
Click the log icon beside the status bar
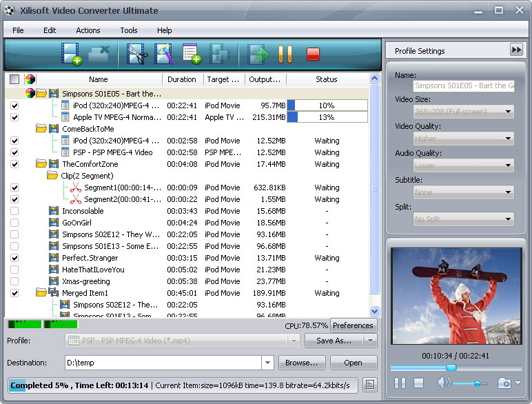click(x=369, y=385)
